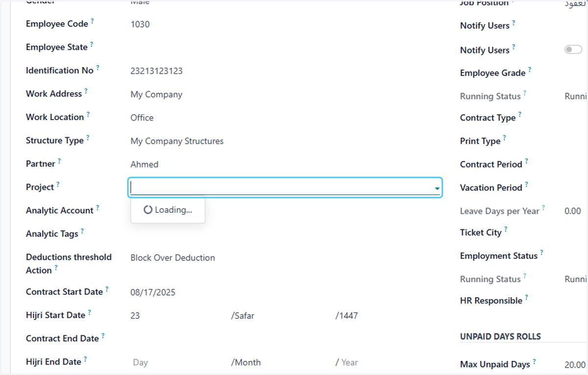
Task: Show help for the Contract End Date label
Action: 103,336
